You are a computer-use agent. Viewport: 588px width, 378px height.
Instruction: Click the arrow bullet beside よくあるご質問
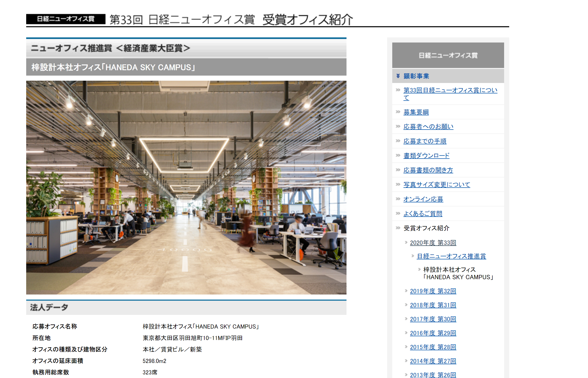398,213
